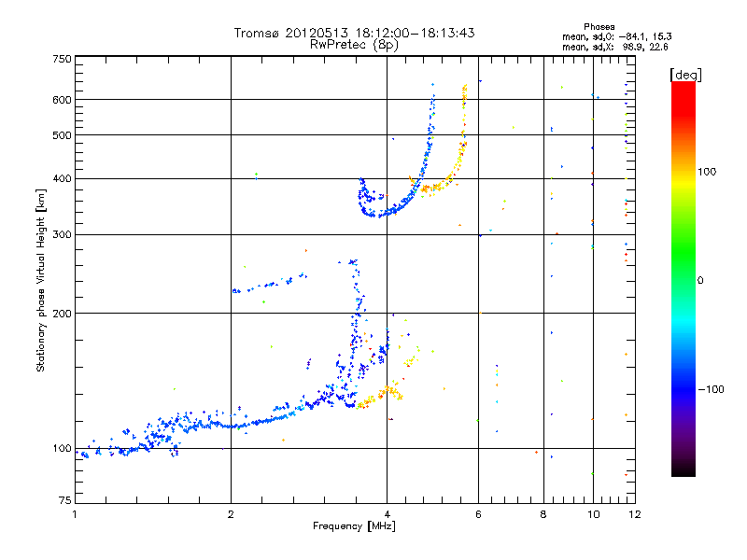
Task: Click the x-axis tick label '2'
Action: 231,515
